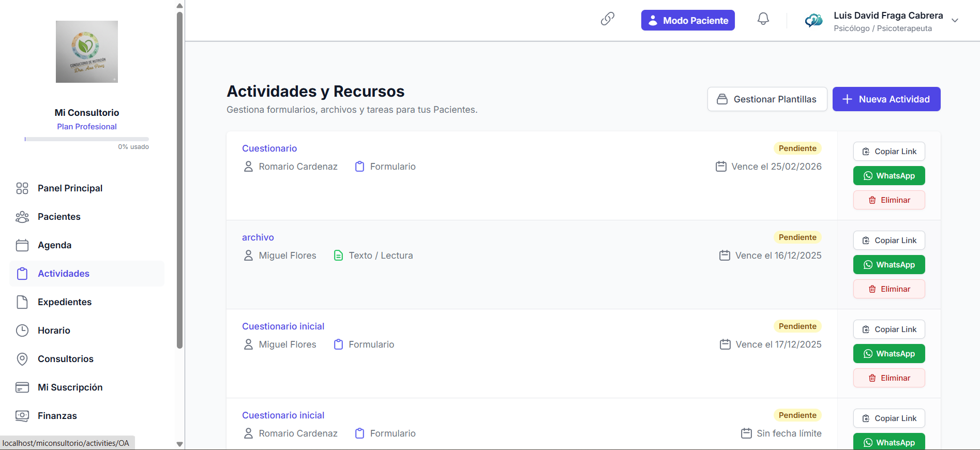Click the storage usage progress bar
The image size is (980, 450).
(x=87, y=139)
